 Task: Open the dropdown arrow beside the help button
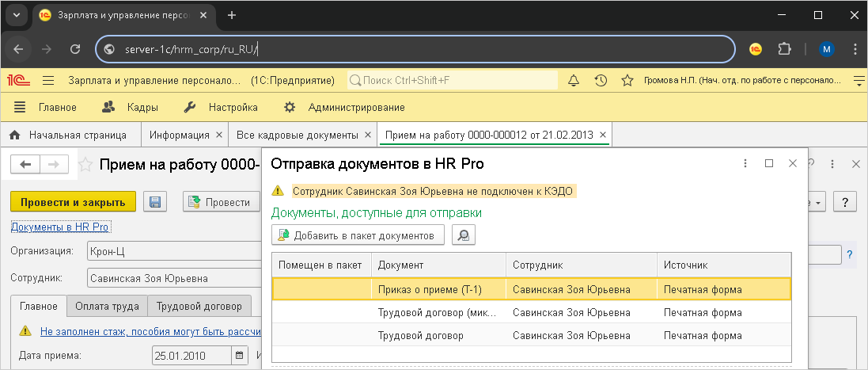click(x=818, y=202)
